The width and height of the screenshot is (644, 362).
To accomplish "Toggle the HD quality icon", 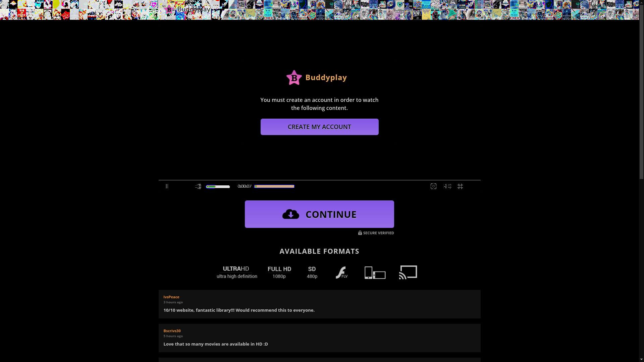I will (x=447, y=186).
